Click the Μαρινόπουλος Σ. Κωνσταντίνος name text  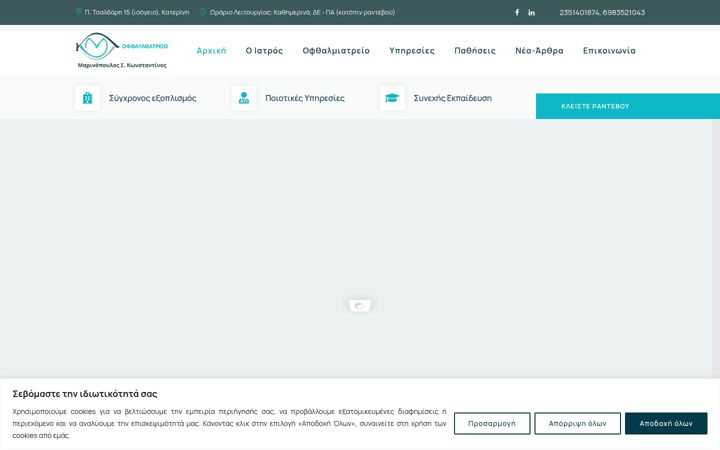coord(122,65)
